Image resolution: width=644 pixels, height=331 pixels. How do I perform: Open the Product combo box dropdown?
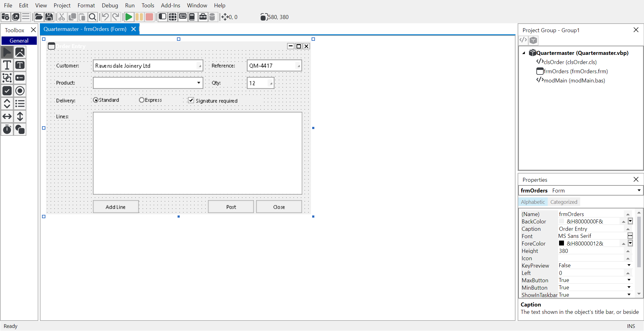click(x=199, y=83)
